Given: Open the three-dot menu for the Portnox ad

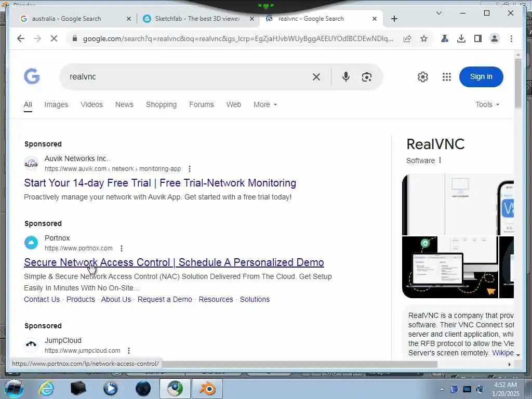Looking at the screenshot, I should [122, 248].
